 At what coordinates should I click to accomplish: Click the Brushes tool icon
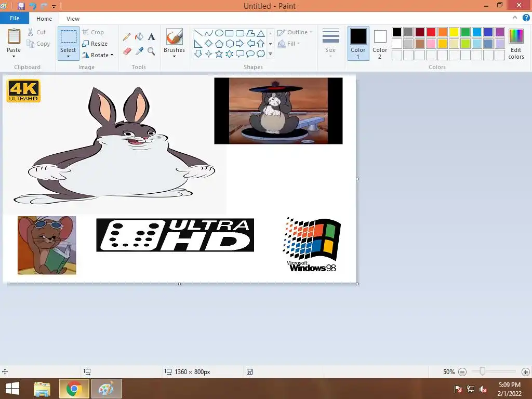tap(175, 36)
